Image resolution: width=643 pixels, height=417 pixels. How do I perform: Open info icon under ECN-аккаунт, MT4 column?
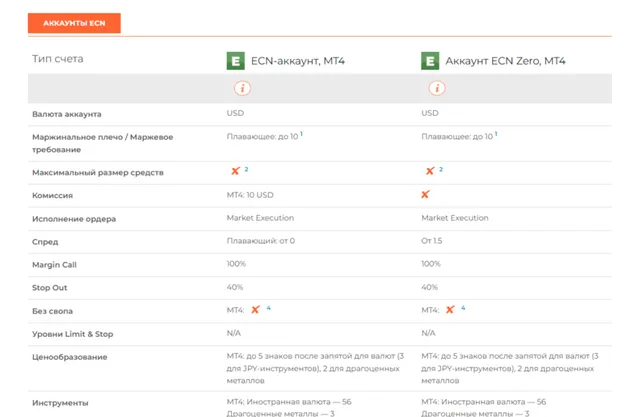pos(241,88)
